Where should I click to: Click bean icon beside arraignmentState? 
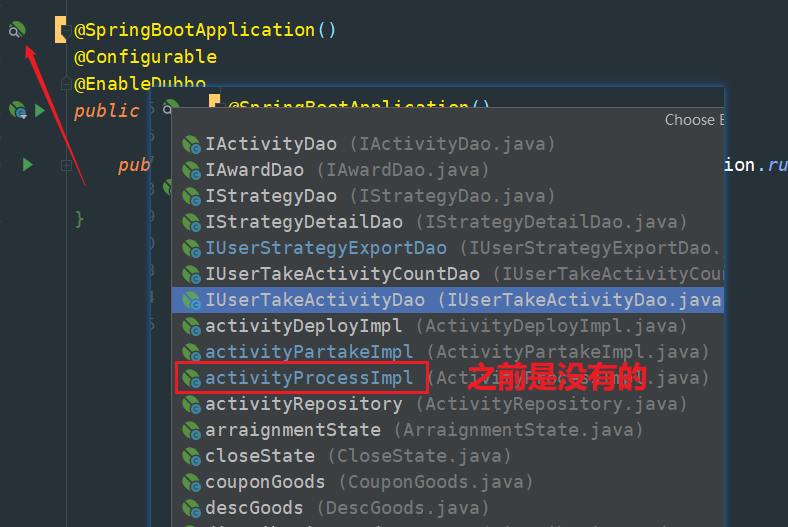(x=191, y=431)
